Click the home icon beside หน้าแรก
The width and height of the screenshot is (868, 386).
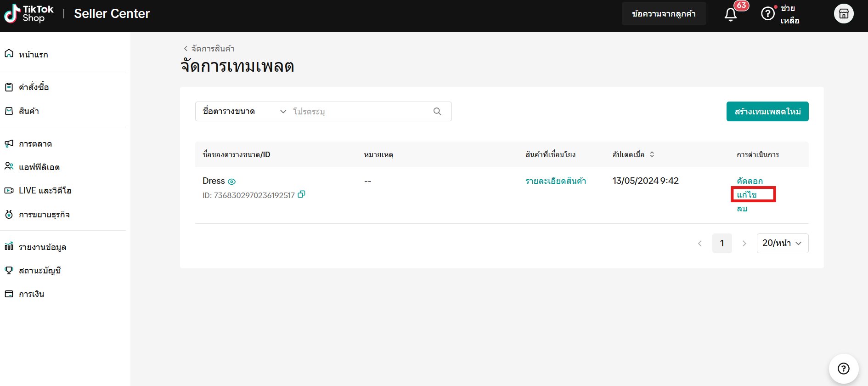[x=9, y=54]
